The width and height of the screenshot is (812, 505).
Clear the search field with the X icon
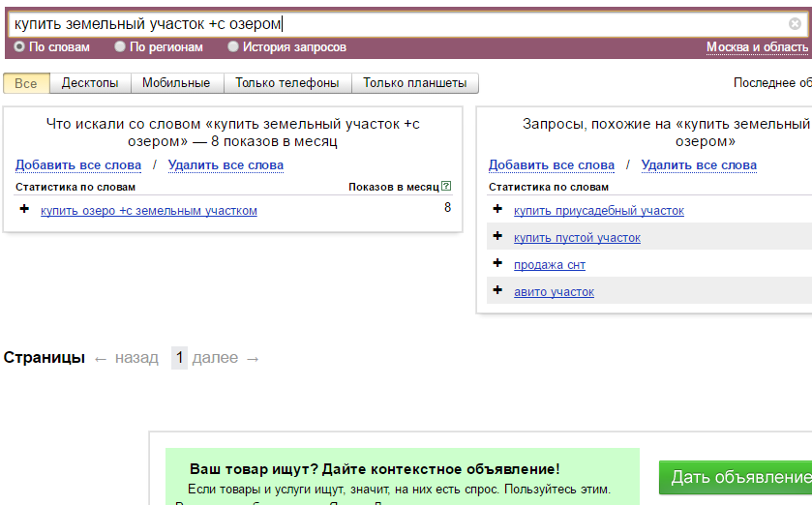(x=795, y=24)
